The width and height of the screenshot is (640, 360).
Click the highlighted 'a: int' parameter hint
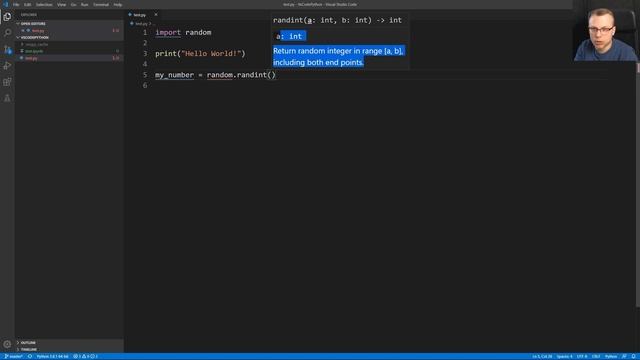pyautogui.click(x=289, y=36)
